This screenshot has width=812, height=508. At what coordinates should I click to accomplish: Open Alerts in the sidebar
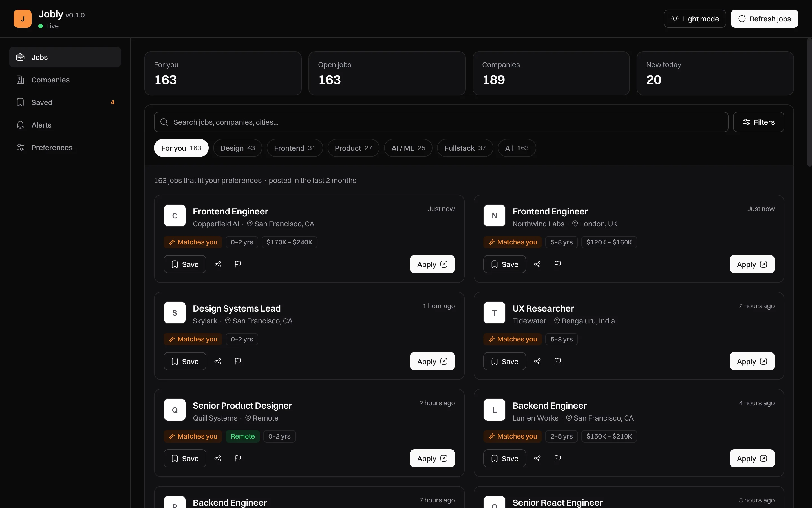[x=65, y=125]
